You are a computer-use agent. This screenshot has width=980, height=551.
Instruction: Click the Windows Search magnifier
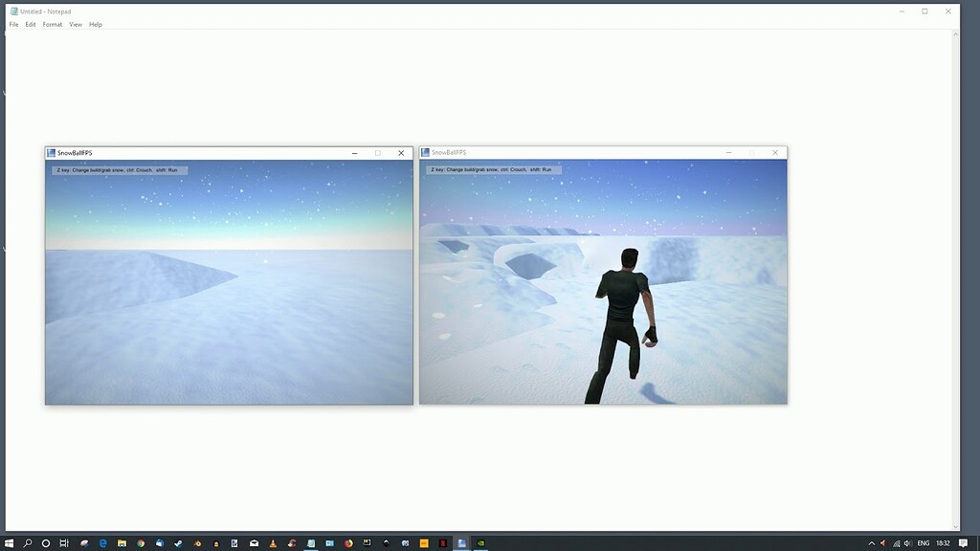click(x=28, y=541)
